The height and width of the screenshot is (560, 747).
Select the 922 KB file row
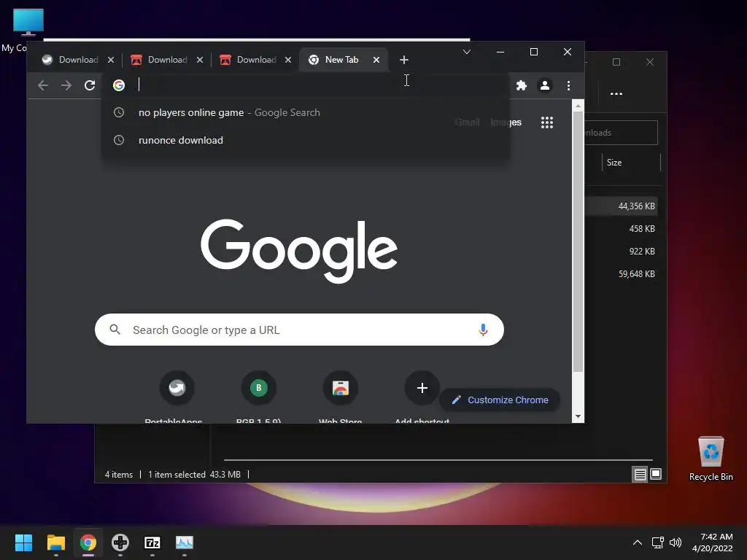click(622, 251)
